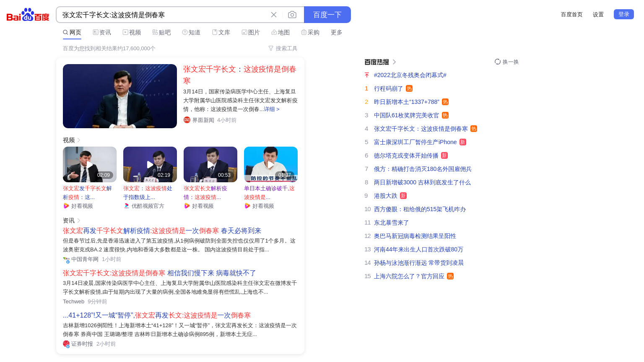The width and height of the screenshot is (644, 362).
Task: Open hot search 孙杨与泳池渐行渐远 常带货到凌晨
Action: coord(419,263)
